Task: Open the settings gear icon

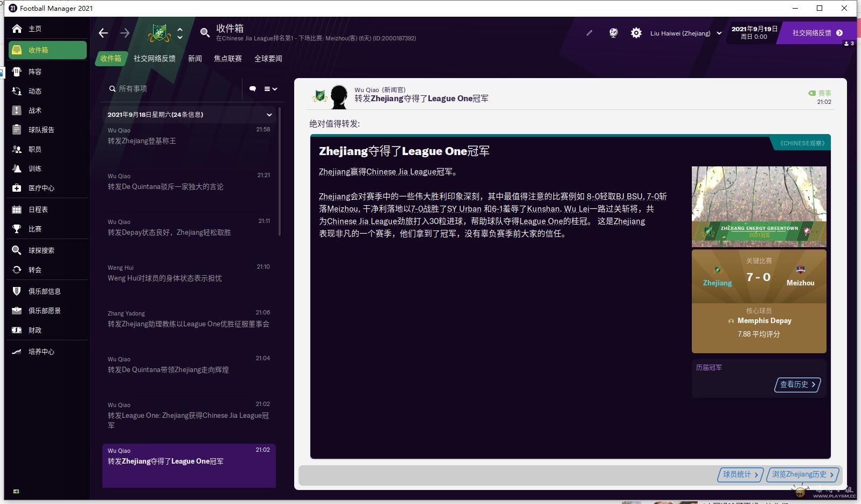Action: pos(636,33)
